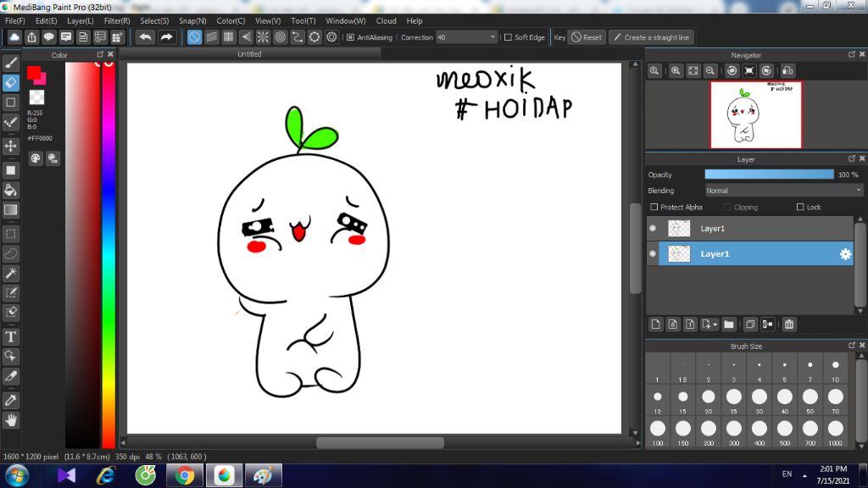Viewport: 868px width, 488px height.
Task: Pick the Eyedropper tool
Action: pyautogui.click(x=11, y=399)
